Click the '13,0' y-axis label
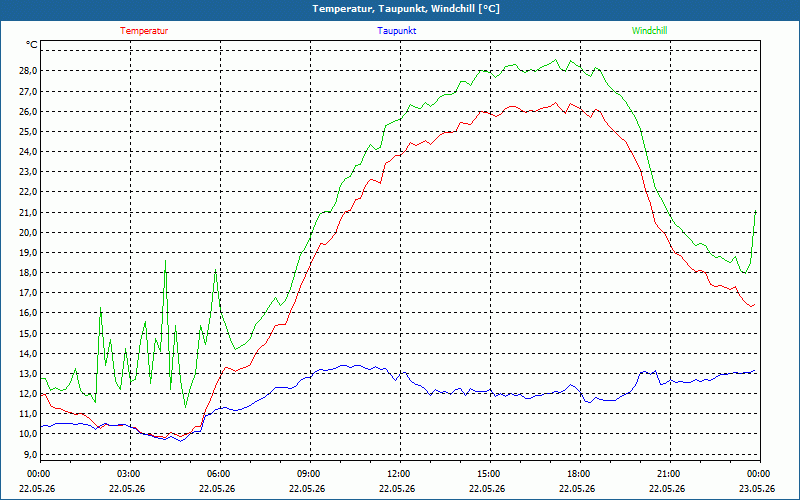Screen dimensions: 800x500 28,373
